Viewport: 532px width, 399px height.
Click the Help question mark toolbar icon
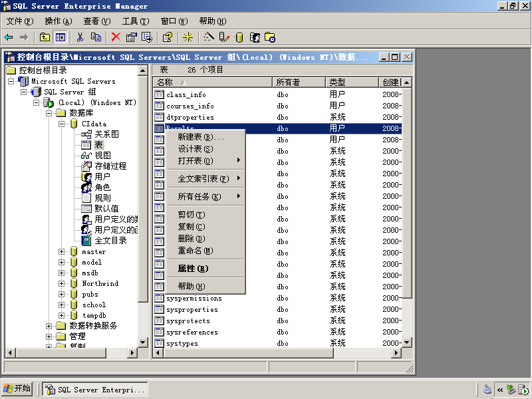(x=168, y=37)
